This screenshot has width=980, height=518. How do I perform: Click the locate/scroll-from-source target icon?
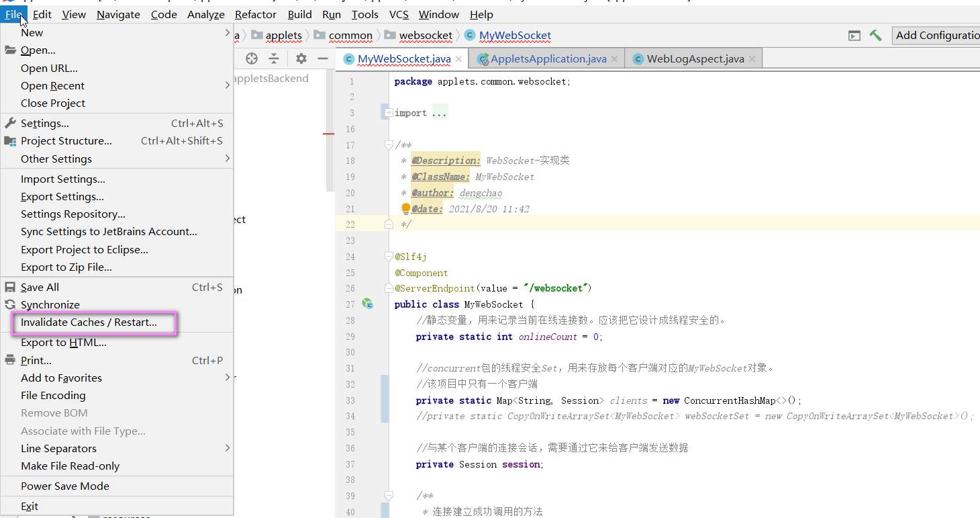click(252, 58)
